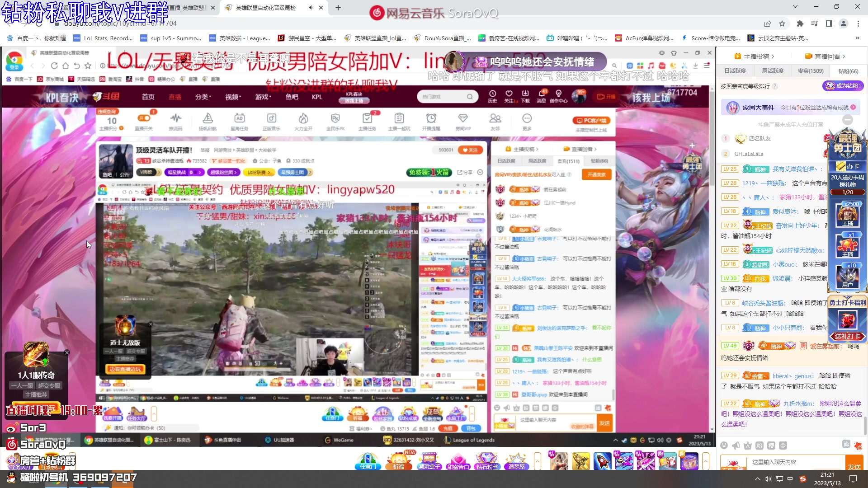Show help for 按照亲密度等级排行
Viewport: 868px width, 488px height.
pyautogui.click(x=775, y=86)
